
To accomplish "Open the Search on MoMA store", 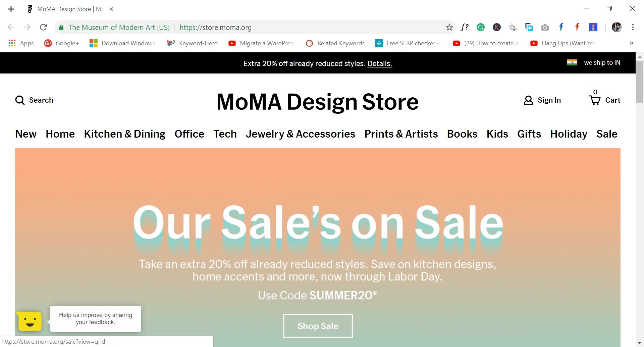I will [34, 100].
